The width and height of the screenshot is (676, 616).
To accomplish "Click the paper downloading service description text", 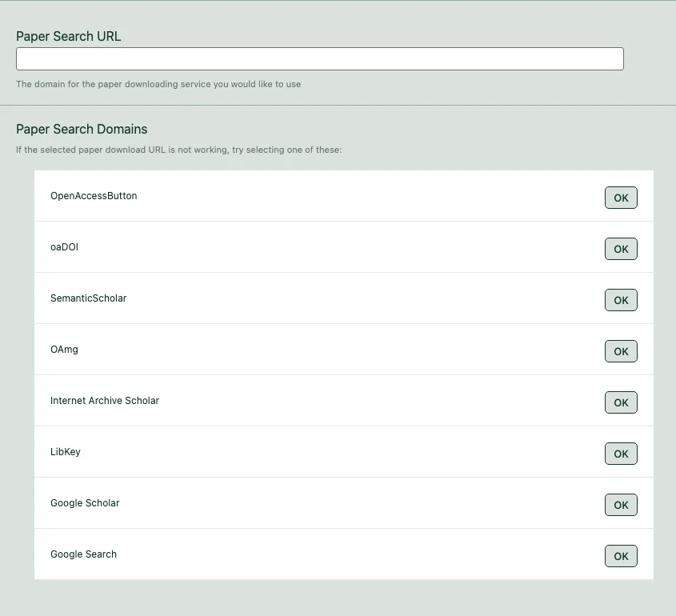I will click(158, 84).
